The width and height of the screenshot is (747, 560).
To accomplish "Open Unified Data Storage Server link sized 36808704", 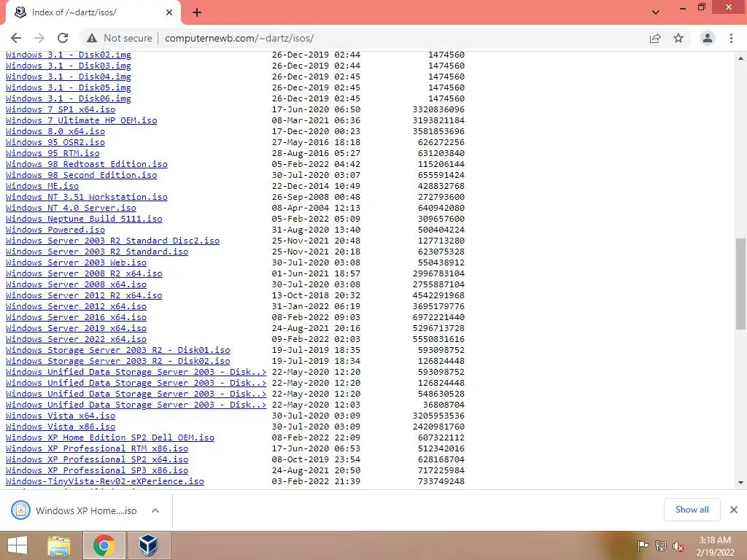I will [136, 405].
